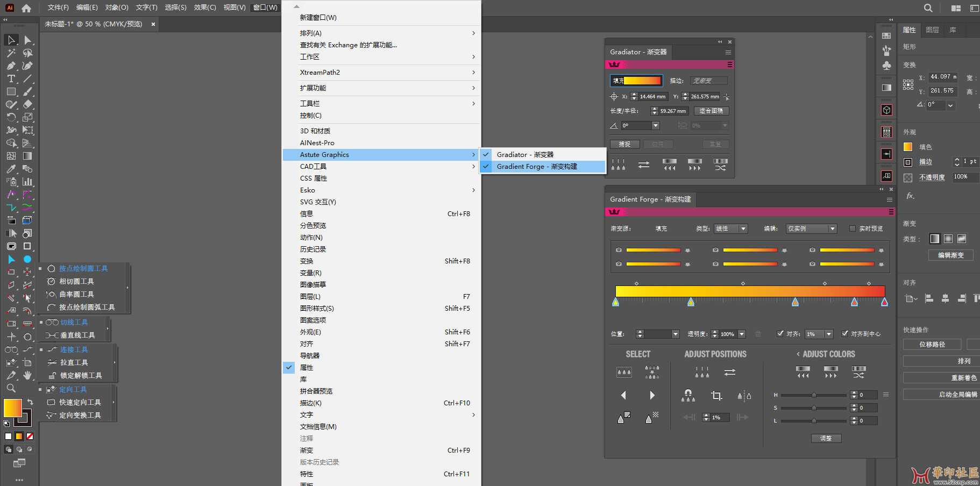The height and width of the screenshot is (486, 980).
Task: Open the 位置 dropdown arrow
Action: click(676, 334)
